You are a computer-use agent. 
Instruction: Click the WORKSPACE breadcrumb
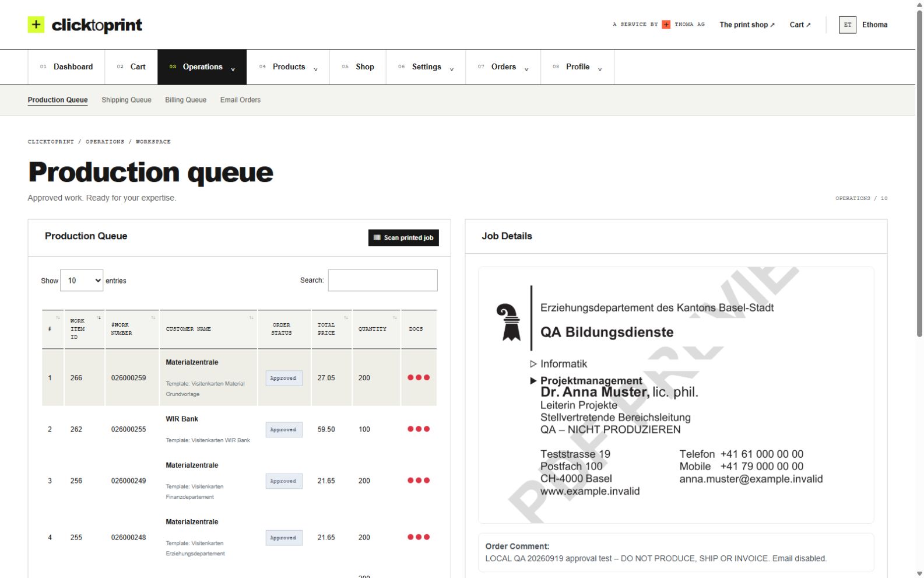[153, 142]
